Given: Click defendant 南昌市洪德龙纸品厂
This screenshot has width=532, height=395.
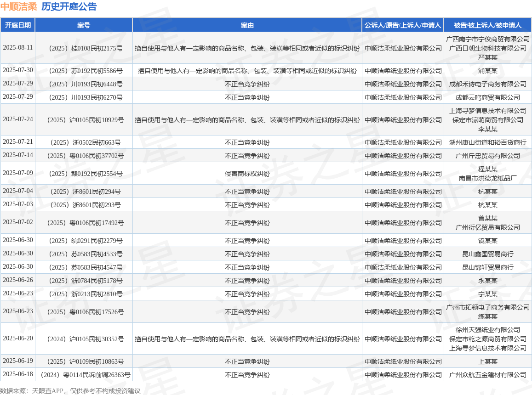Looking at the screenshot, I should 487,178.
